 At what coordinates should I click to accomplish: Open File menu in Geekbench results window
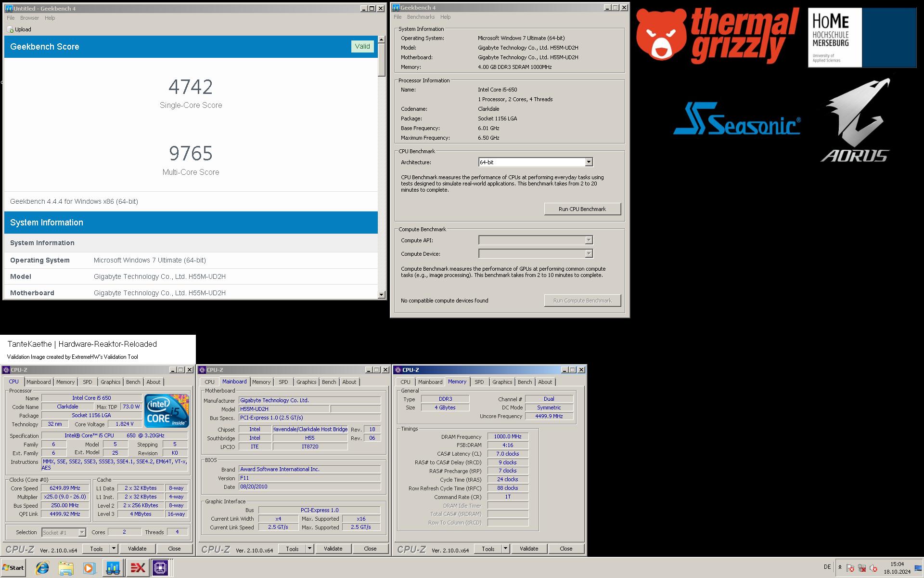11,18
